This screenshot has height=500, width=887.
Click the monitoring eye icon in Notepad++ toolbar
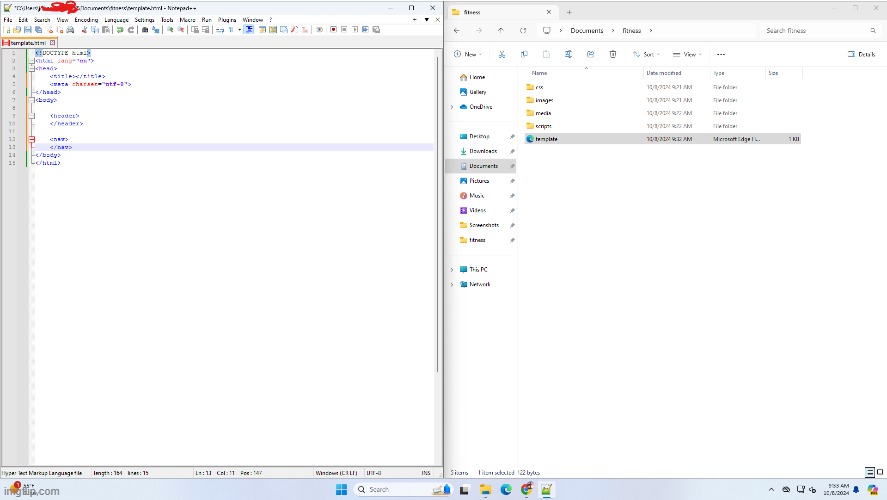[319, 29]
